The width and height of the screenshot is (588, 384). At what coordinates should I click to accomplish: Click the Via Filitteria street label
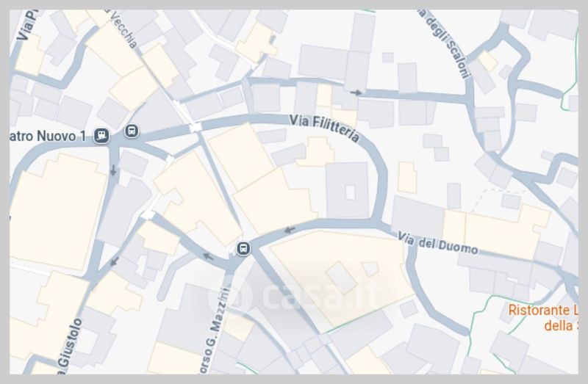[x=324, y=128]
